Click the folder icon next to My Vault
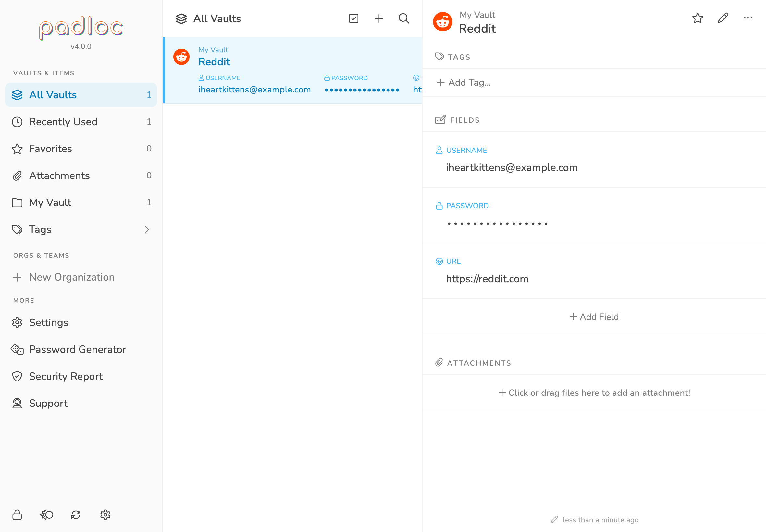 (17, 203)
